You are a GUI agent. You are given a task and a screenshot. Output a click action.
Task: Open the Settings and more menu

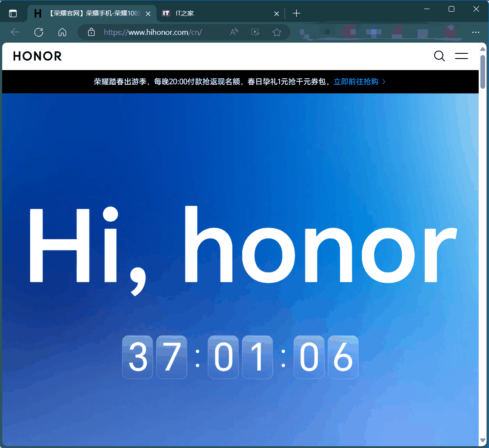[476, 32]
